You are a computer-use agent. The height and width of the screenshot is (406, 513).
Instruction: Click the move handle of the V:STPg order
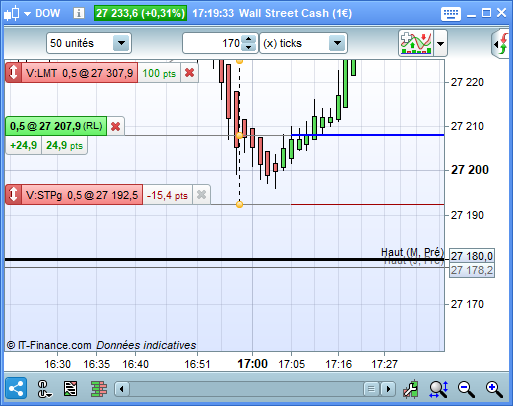coord(13,195)
